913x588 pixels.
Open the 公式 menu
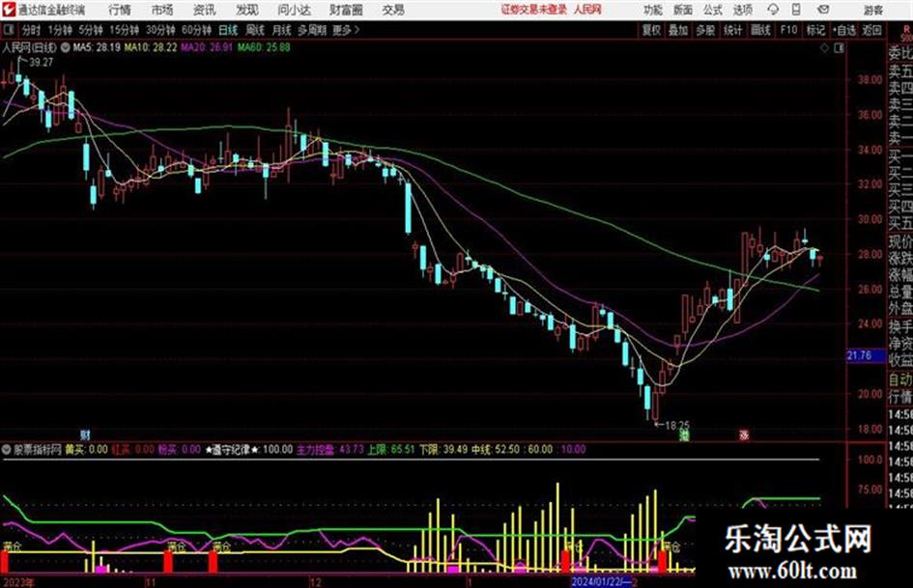pos(713,10)
